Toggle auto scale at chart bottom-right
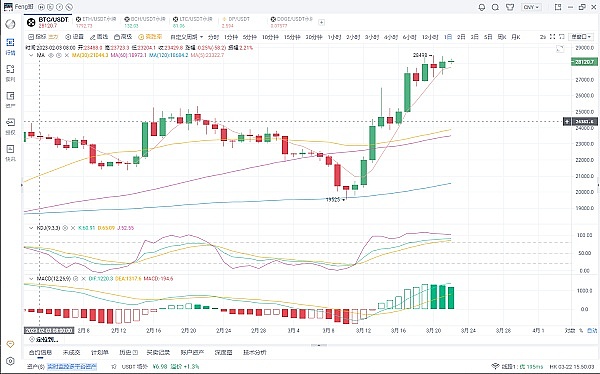Viewport: 600px width, 374px height. pyautogui.click(x=592, y=330)
